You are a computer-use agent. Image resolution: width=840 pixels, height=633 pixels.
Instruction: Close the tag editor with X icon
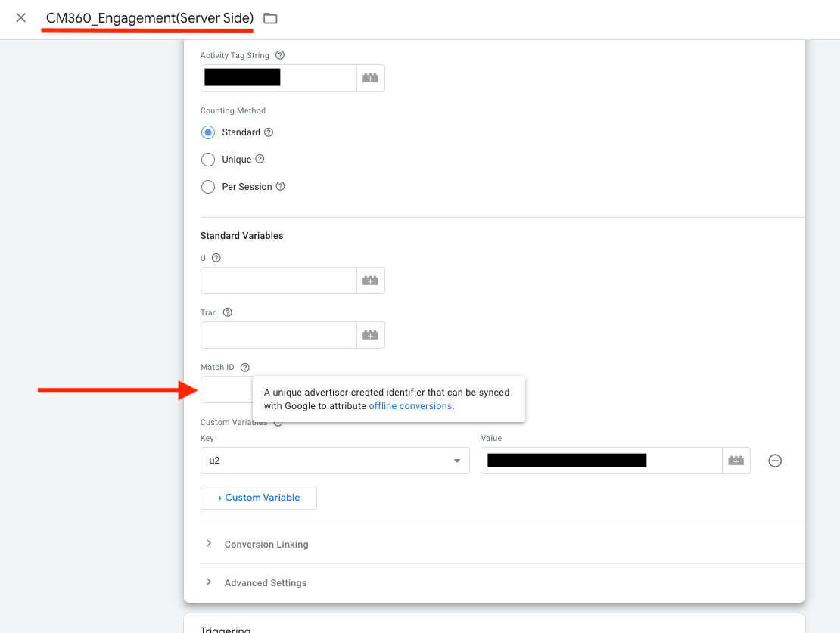pos(21,17)
